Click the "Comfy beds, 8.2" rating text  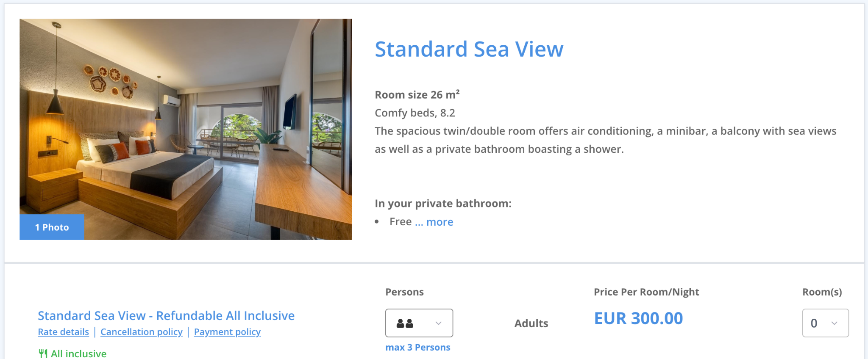(x=415, y=113)
